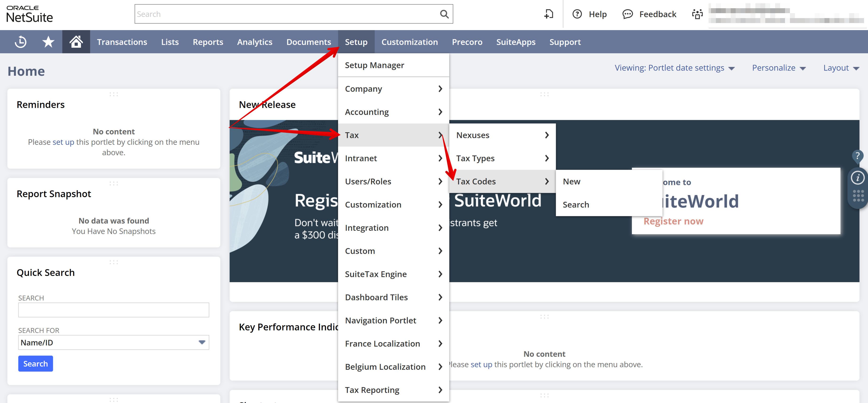Image resolution: width=868 pixels, height=403 pixels.
Task: Choose New under Tax Codes
Action: (609, 182)
